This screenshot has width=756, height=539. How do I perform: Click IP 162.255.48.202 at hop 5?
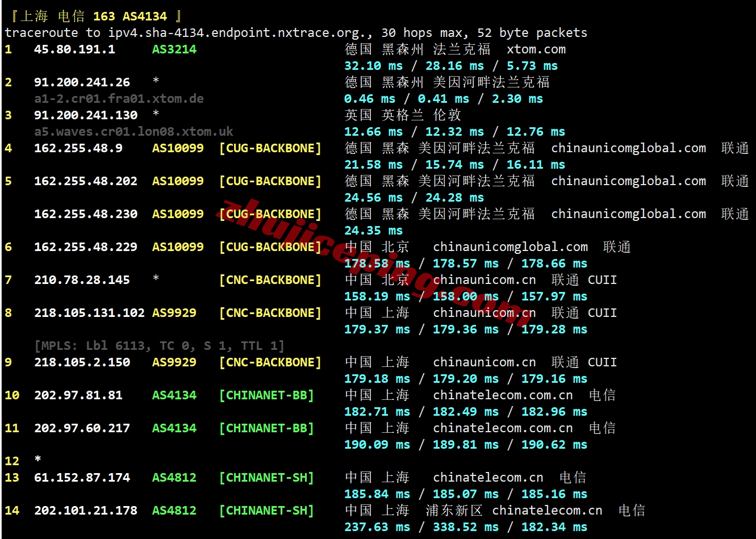click(x=86, y=181)
